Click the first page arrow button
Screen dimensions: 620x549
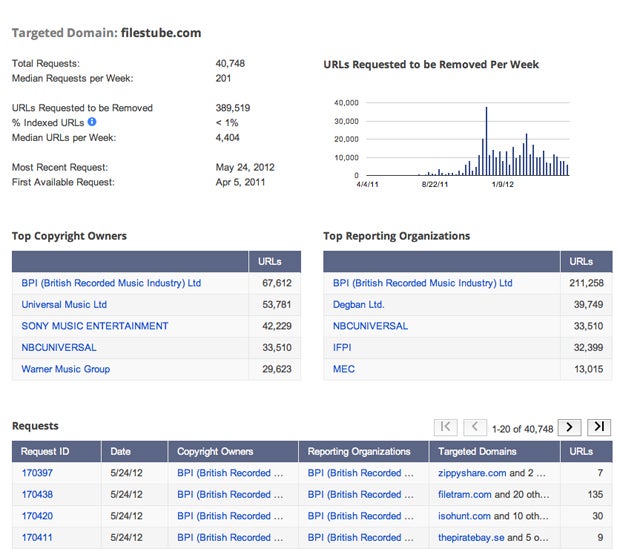pyautogui.click(x=446, y=428)
